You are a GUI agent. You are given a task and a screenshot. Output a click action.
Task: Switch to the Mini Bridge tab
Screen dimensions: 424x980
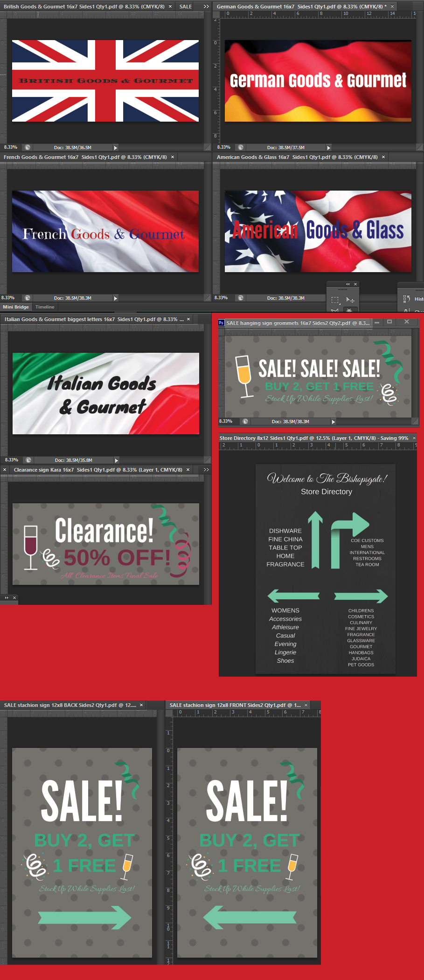tap(16, 307)
